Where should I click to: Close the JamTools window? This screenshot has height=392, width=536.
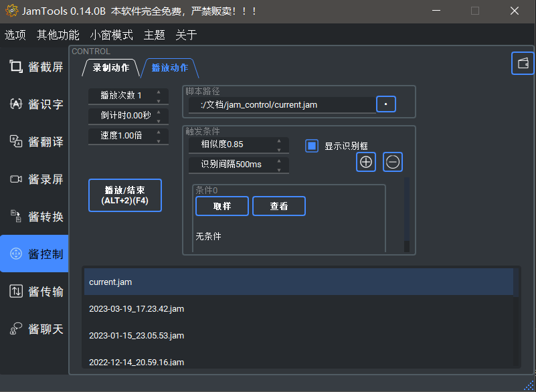pyautogui.click(x=515, y=11)
